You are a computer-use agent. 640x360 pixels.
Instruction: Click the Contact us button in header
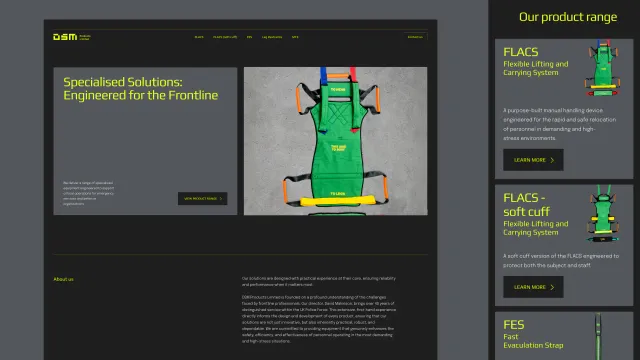[415, 37]
